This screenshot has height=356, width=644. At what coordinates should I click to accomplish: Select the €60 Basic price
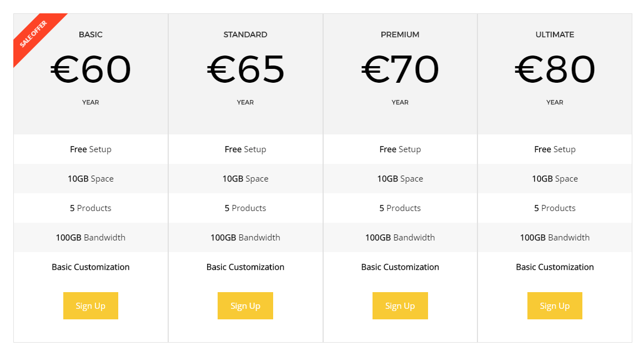tap(90, 70)
